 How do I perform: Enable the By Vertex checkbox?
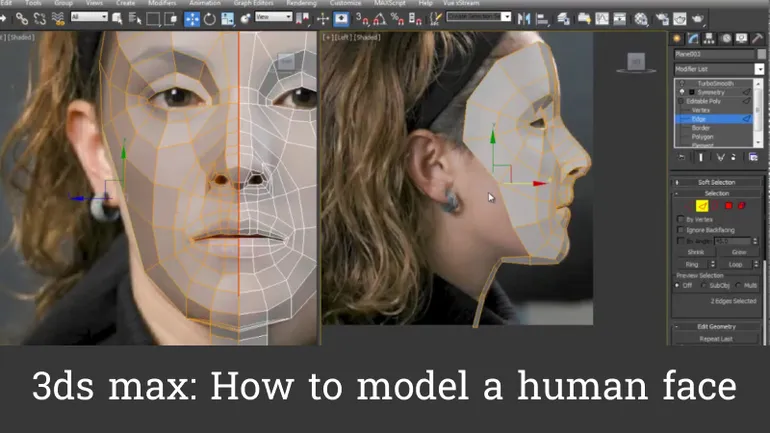coord(680,219)
